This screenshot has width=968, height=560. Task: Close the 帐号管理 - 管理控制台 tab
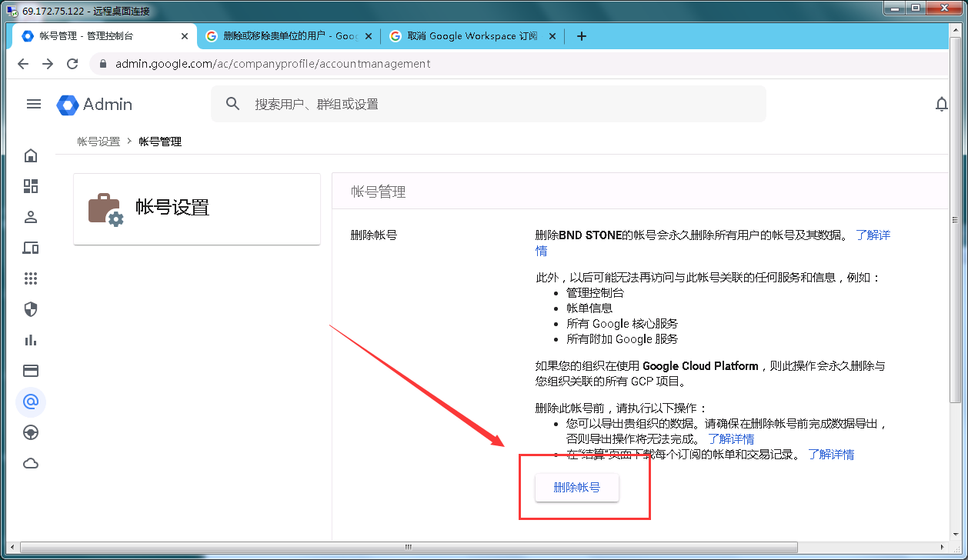coord(184,36)
